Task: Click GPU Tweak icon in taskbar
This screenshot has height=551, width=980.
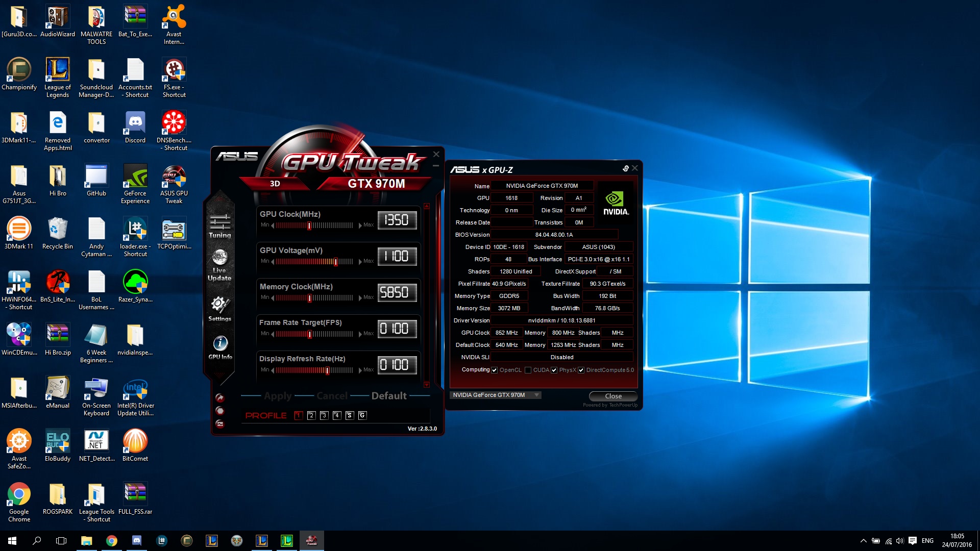Action: 311,541
